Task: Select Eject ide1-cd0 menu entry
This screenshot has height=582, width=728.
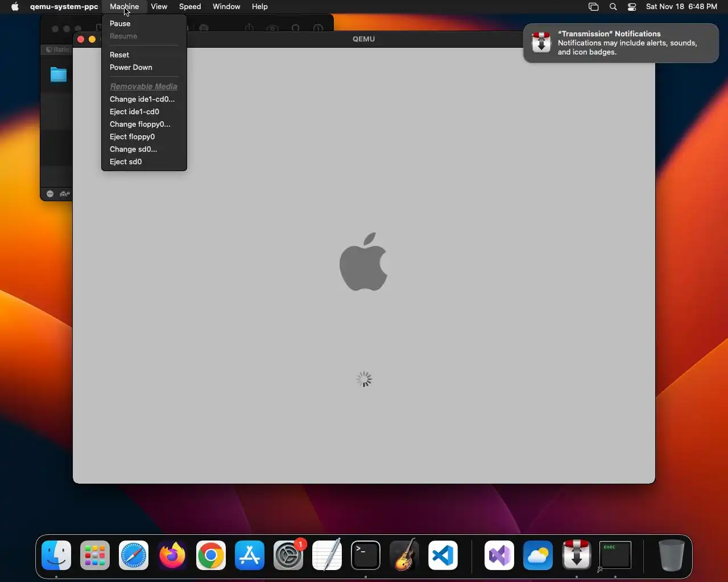Action: tap(144, 111)
